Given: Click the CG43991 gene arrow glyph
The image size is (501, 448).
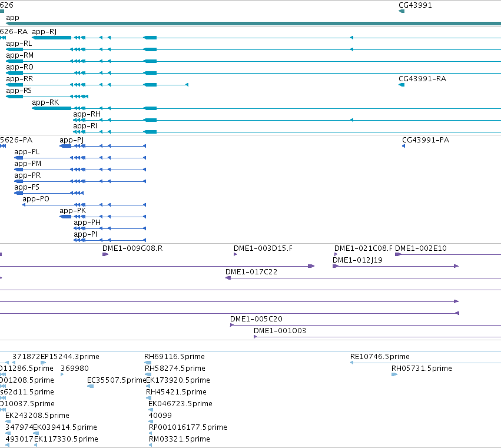Looking at the screenshot, I should (x=402, y=11).
